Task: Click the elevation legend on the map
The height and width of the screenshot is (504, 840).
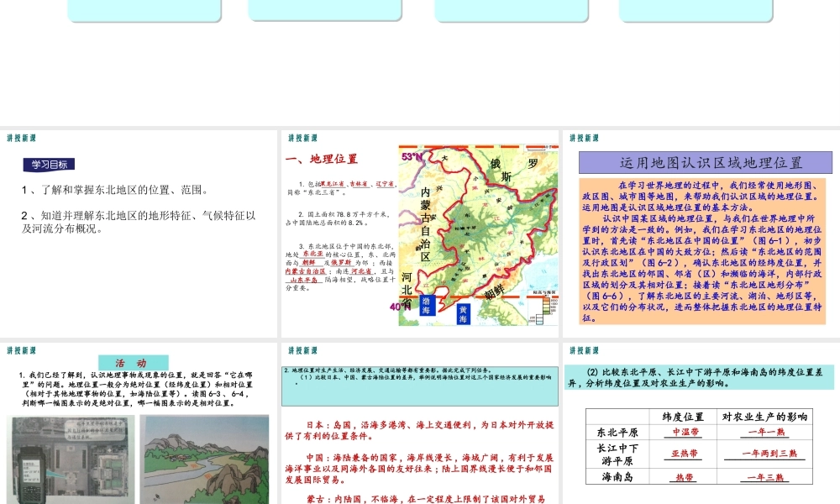Action: point(543,308)
